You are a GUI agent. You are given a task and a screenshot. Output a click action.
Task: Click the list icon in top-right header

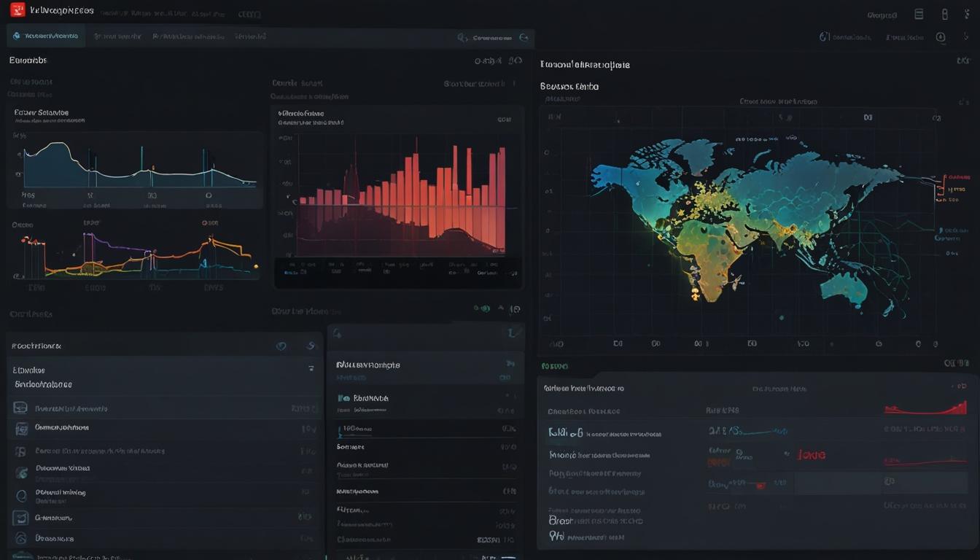tap(919, 14)
